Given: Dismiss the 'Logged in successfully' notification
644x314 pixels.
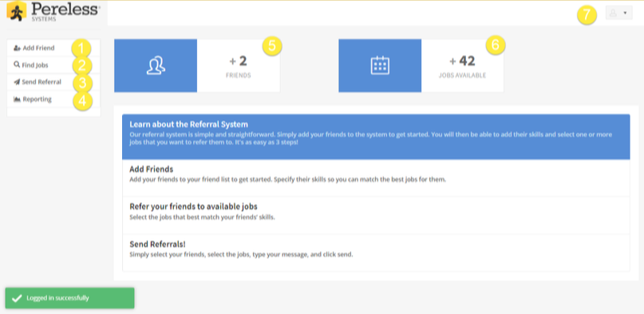Looking at the screenshot, I should click(69, 298).
